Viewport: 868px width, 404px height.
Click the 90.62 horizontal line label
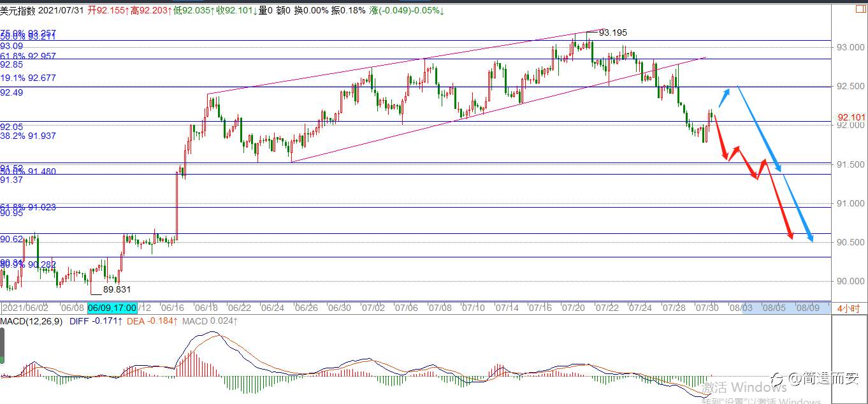[11, 239]
